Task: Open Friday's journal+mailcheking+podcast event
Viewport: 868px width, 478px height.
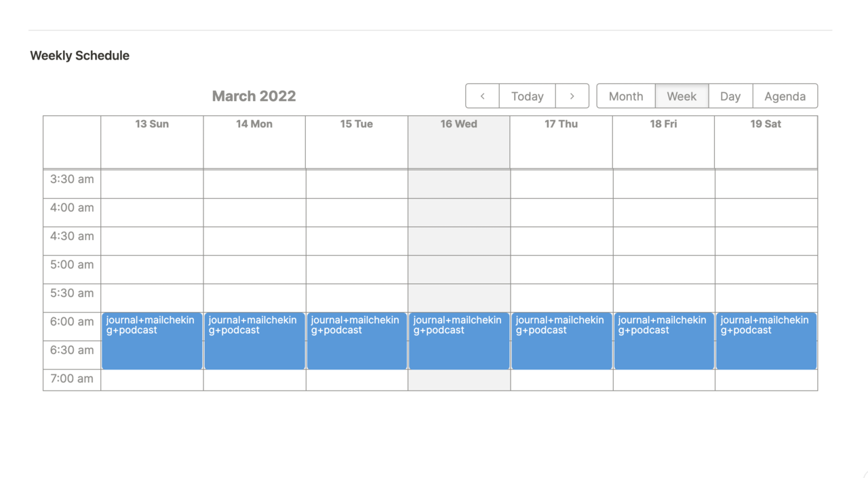Action: pyautogui.click(x=664, y=341)
